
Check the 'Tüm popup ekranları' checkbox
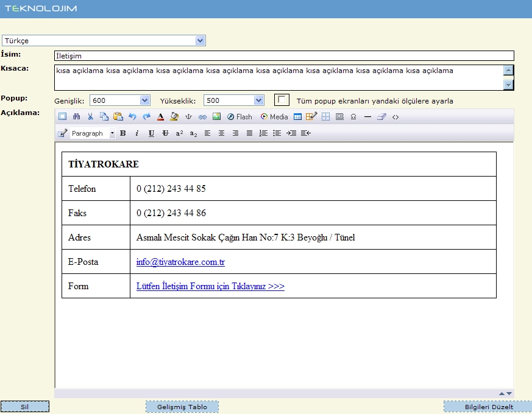(282, 100)
